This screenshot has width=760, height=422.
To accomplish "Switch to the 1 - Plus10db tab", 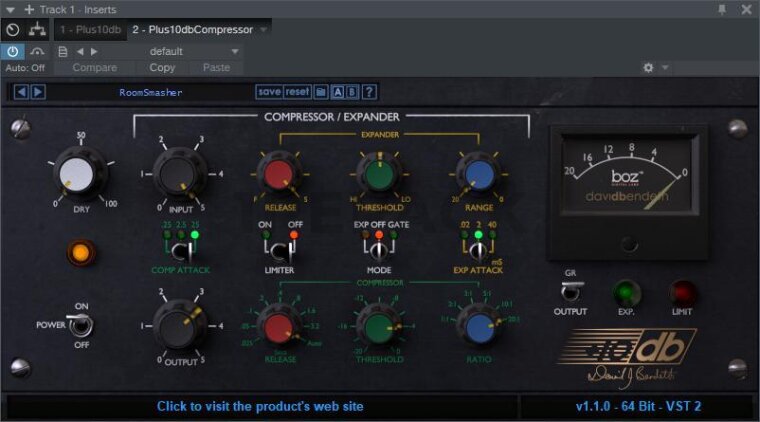I will coord(91,30).
